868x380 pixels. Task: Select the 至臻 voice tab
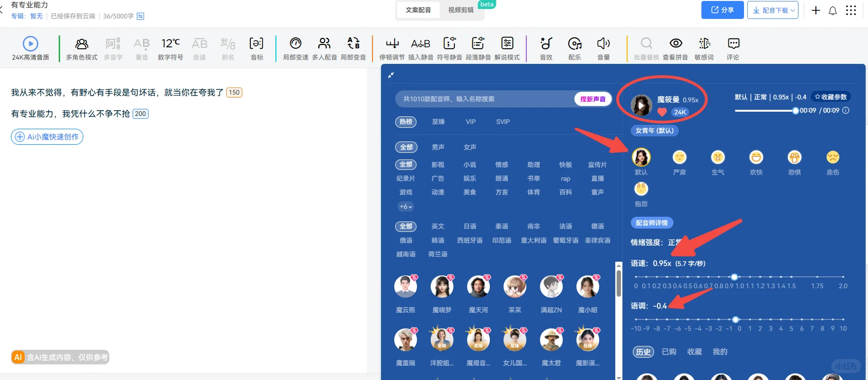[x=438, y=122]
